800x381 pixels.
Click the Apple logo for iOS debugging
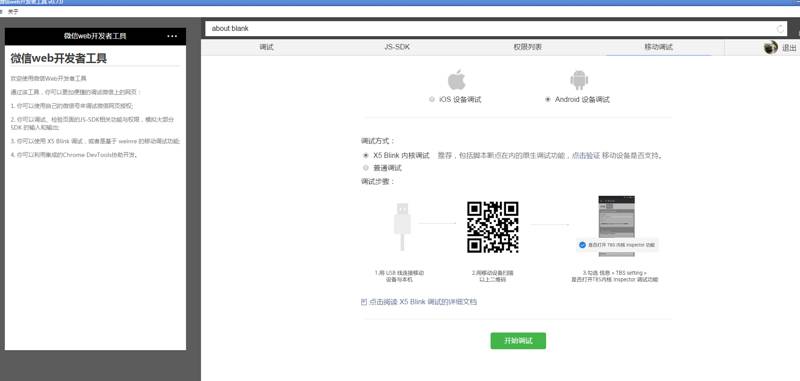456,80
